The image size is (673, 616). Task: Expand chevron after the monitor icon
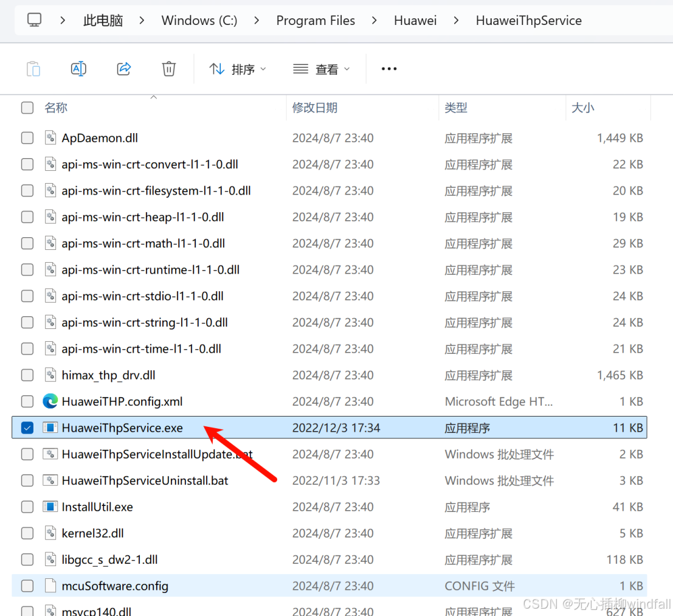(63, 20)
